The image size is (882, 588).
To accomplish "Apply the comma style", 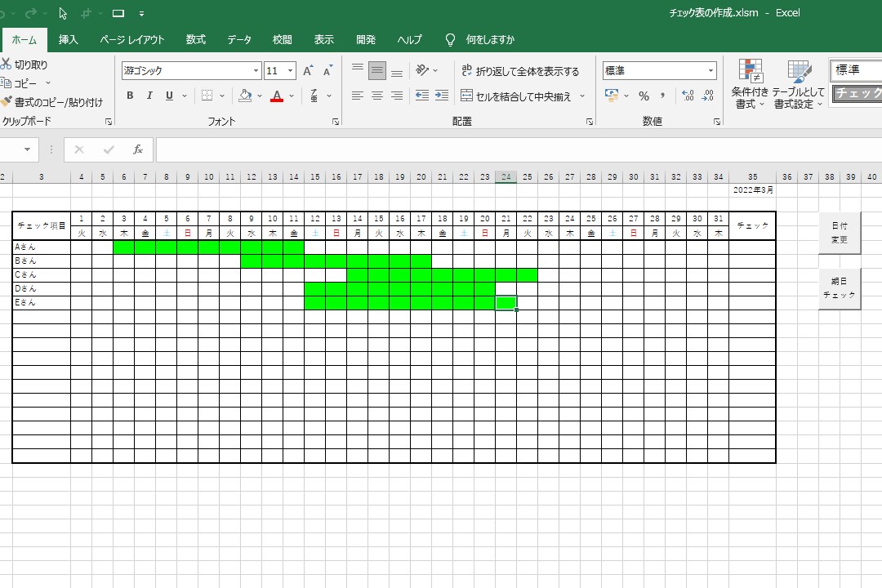I will click(662, 95).
